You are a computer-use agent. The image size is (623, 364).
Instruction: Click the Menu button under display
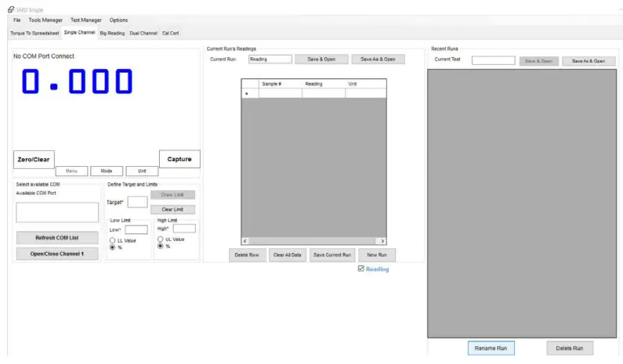[71, 171]
